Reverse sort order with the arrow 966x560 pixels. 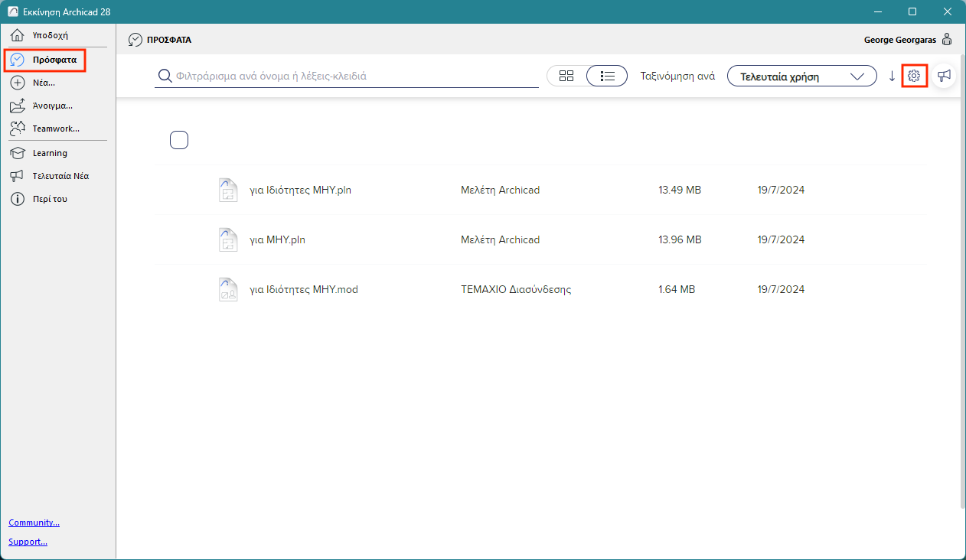(x=892, y=76)
